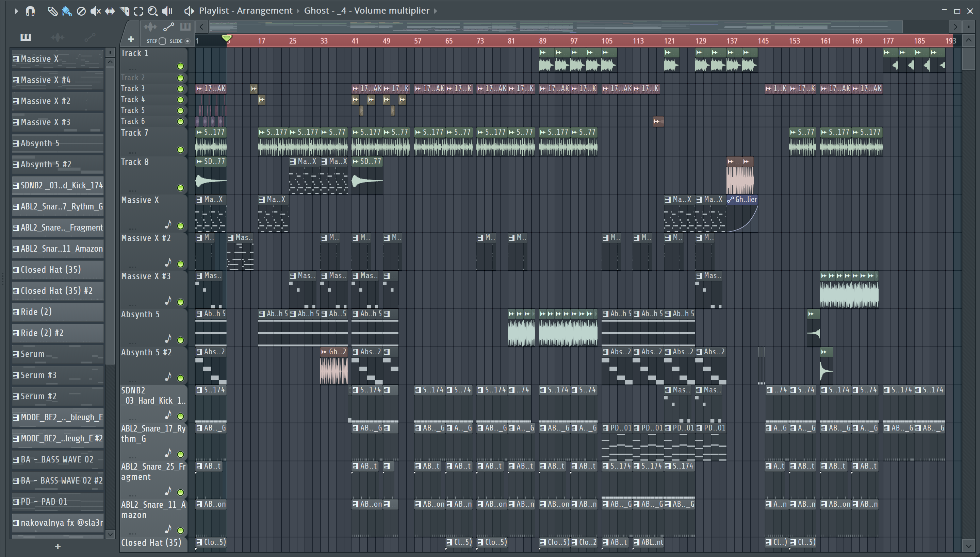
Task: Select the Select (marquee) tool
Action: (138, 11)
